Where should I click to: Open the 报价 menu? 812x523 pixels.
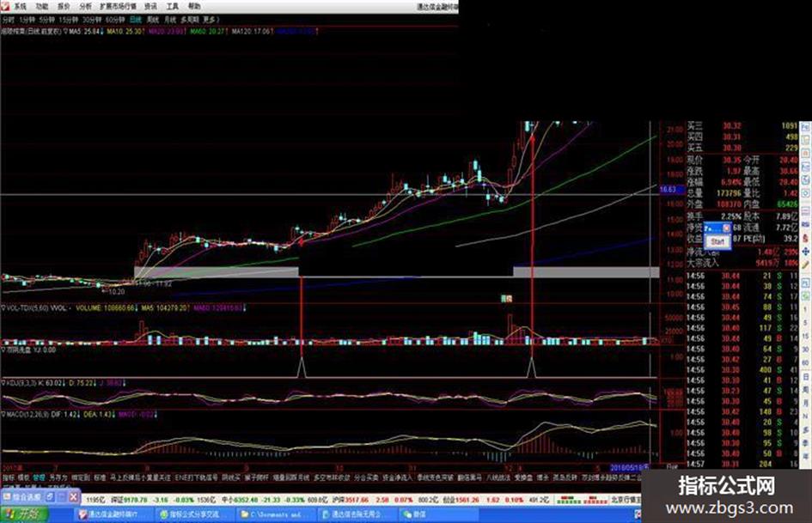coord(64,6)
